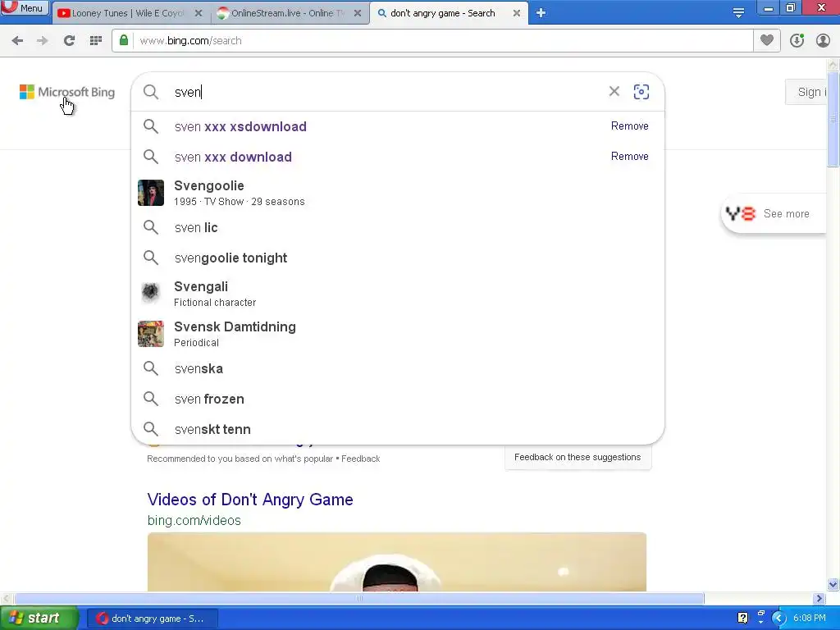Open Speed Dial grid icon
This screenshot has height=630, width=840.
pos(96,41)
